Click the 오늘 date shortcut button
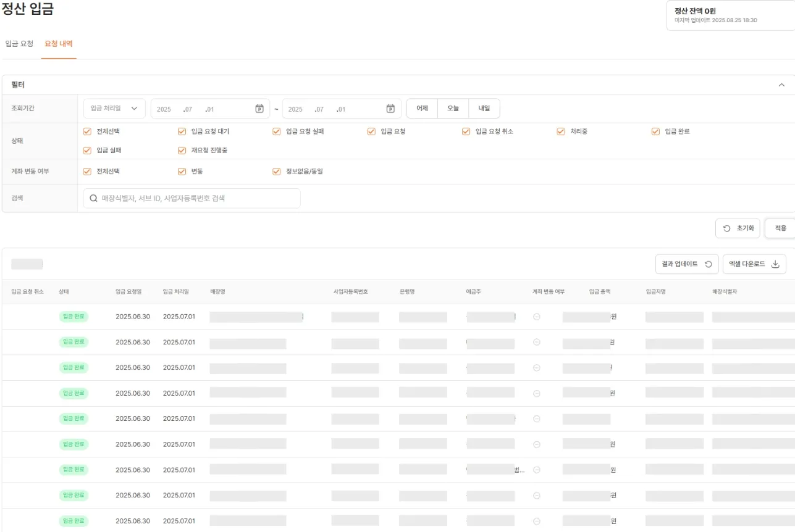Screen dimensions: 795x532 coord(453,109)
